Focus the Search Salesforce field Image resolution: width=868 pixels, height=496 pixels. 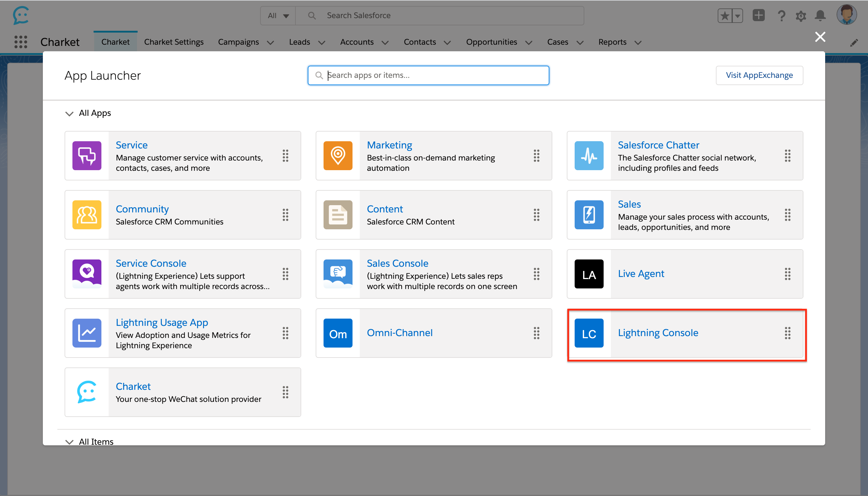[439, 16]
